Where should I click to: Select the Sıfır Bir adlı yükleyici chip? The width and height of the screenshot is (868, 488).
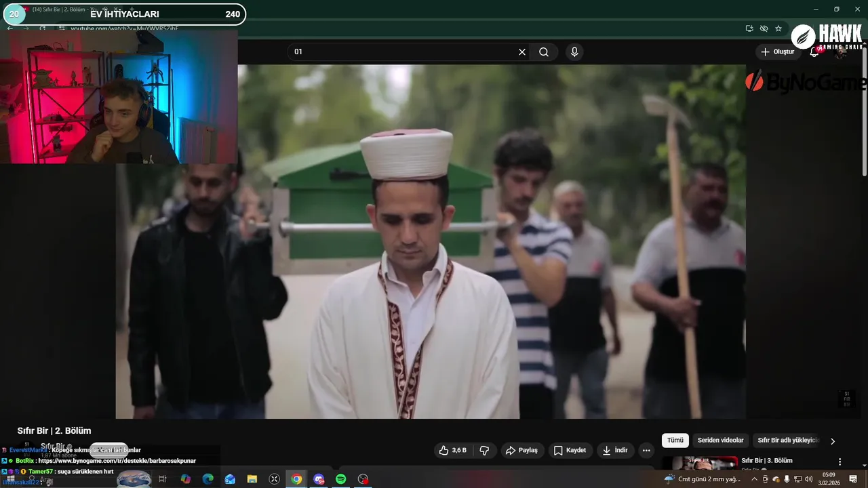pos(788,441)
